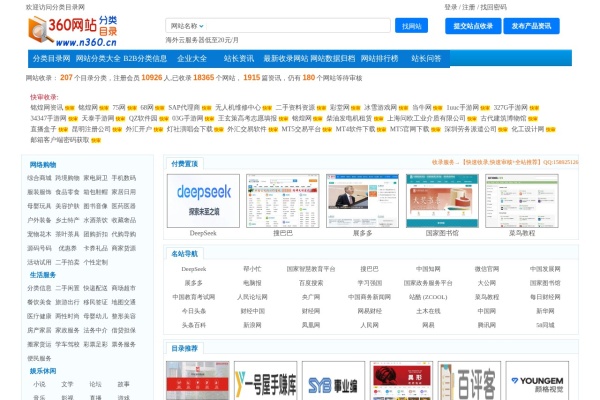Screen dimensions: 600x400
Task: Click the yellow badge after 邮箱客户端密码获取
Action: tap(96, 140)
